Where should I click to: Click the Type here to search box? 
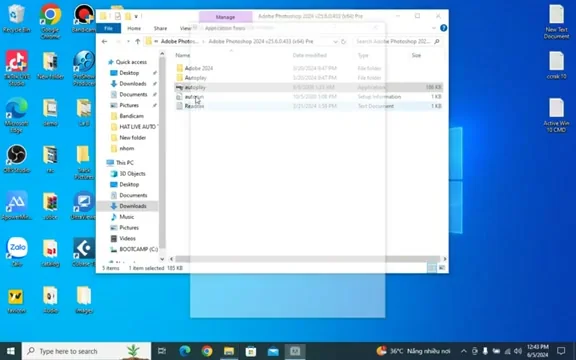tap(86, 351)
